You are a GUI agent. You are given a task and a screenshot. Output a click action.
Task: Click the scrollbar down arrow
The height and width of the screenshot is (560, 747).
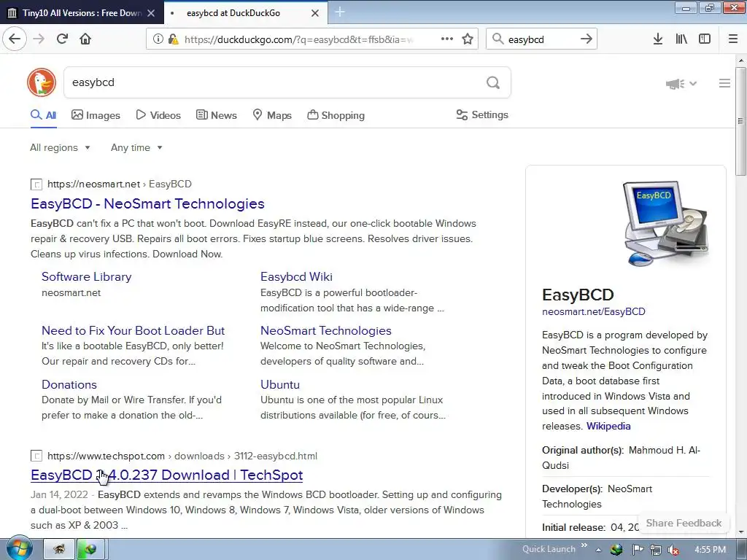741,532
